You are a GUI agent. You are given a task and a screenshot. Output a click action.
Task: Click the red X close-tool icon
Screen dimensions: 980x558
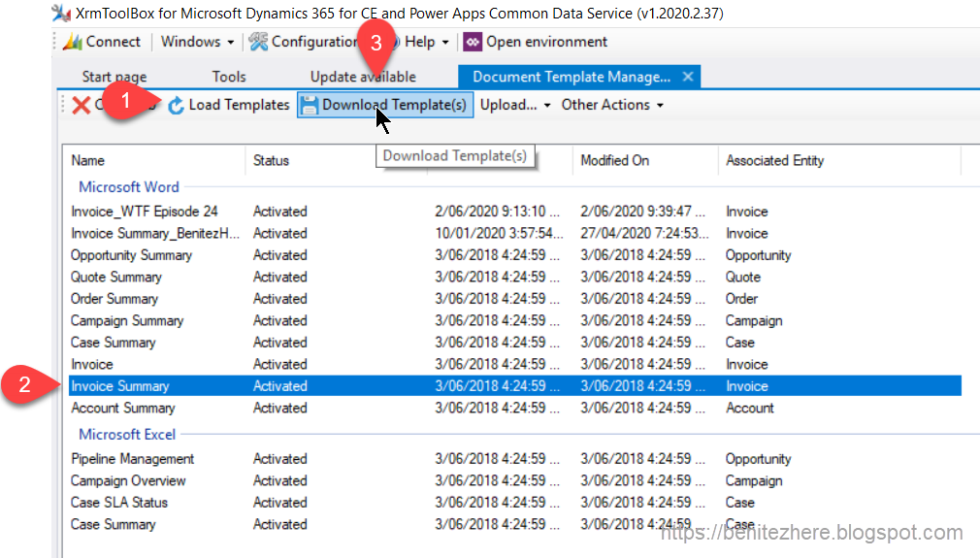pos(82,105)
